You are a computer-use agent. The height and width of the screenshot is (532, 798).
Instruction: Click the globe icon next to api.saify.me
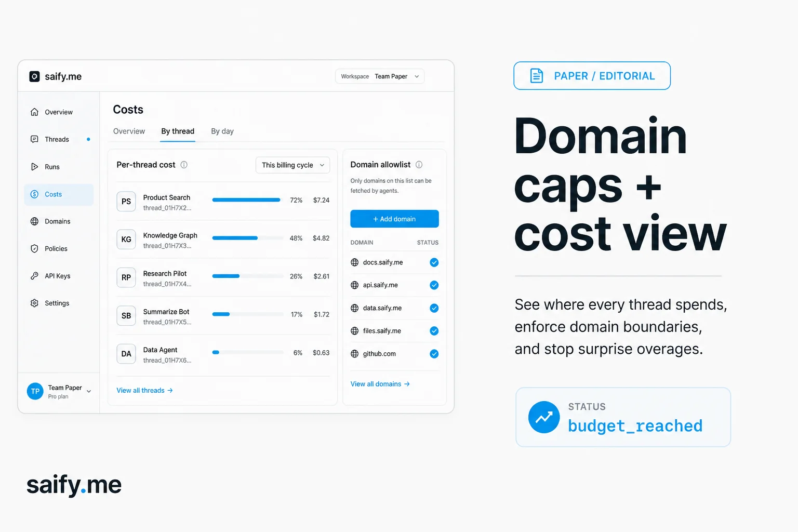[355, 285]
